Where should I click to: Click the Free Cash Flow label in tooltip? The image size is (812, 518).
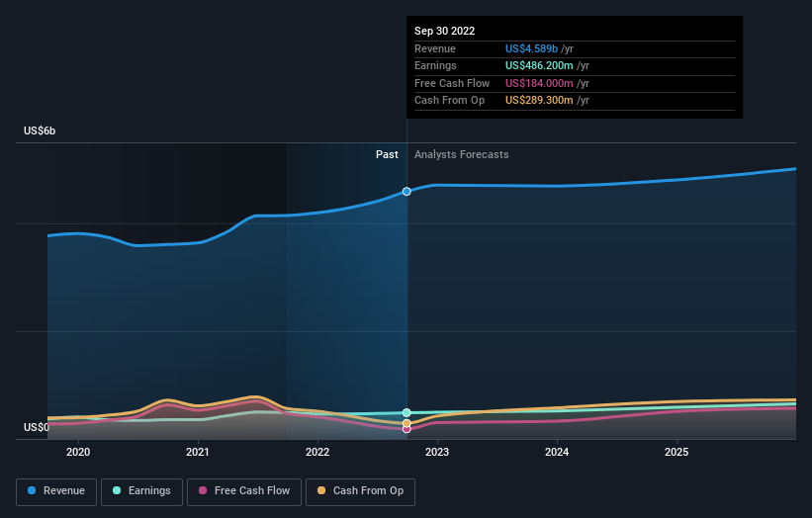452,83
